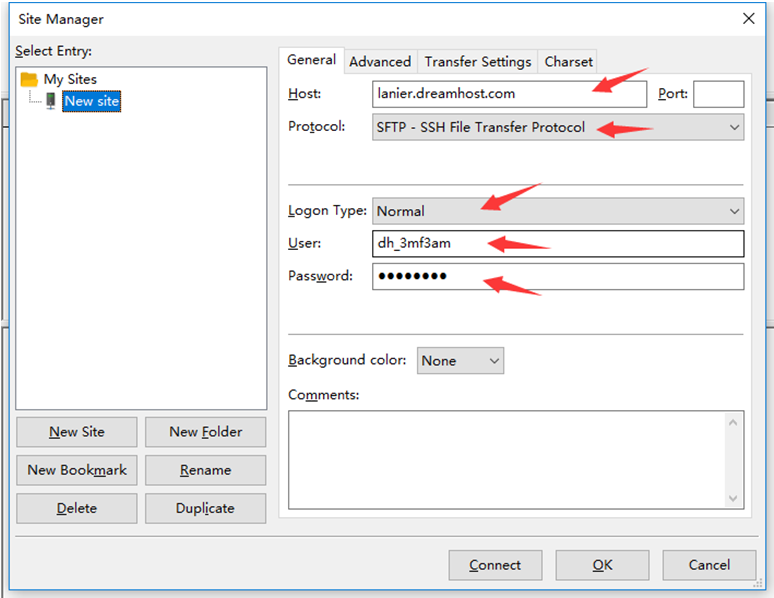The image size is (774, 598).
Task: Click the Duplicate button
Action: click(205, 508)
